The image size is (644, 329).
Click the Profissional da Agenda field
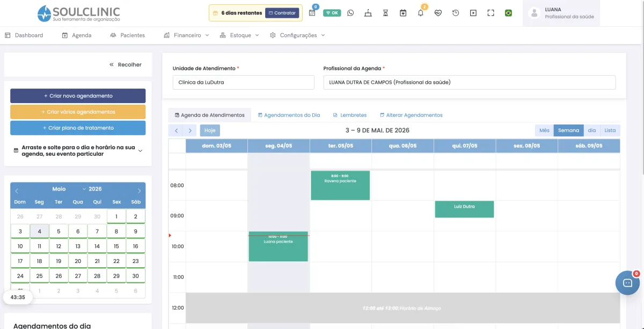click(469, 82)
